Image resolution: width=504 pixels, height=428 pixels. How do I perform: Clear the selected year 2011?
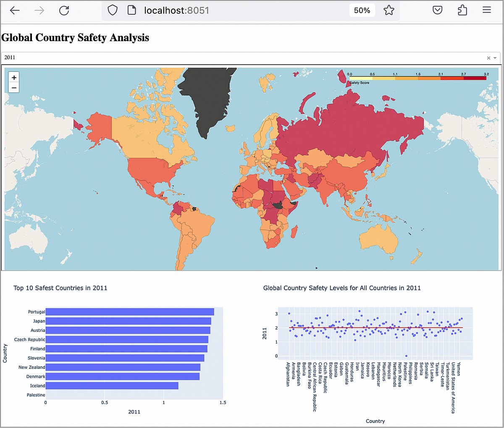click(488, 58)
